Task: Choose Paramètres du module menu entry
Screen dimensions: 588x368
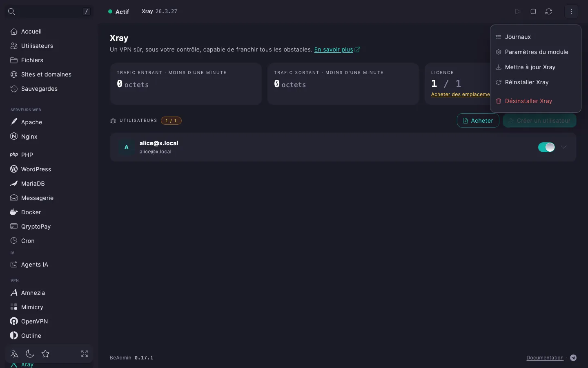Action: coord(536,52)
